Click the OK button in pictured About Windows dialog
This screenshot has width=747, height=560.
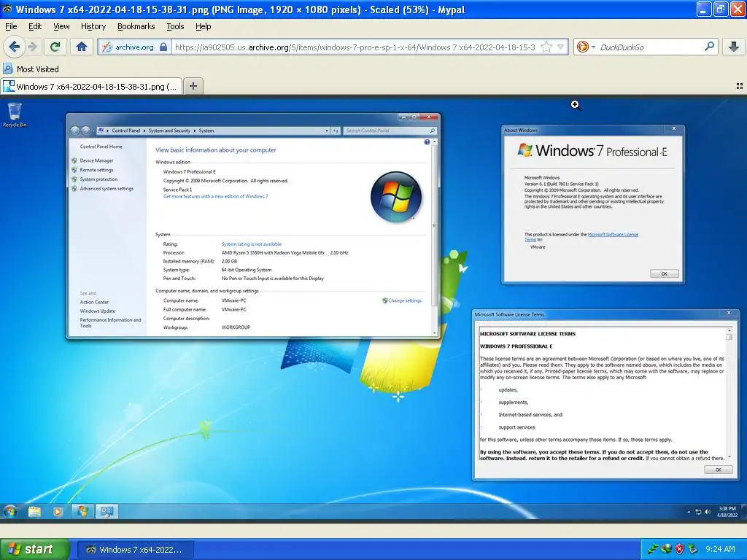(664, 274)
